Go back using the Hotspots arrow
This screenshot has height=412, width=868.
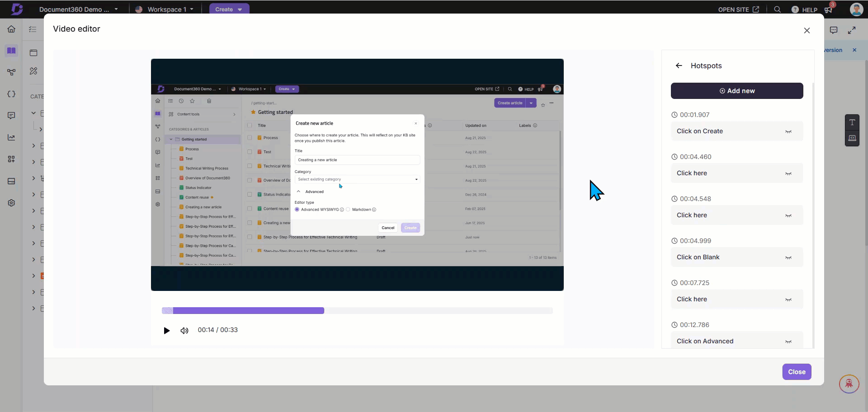tap(679, 66)
